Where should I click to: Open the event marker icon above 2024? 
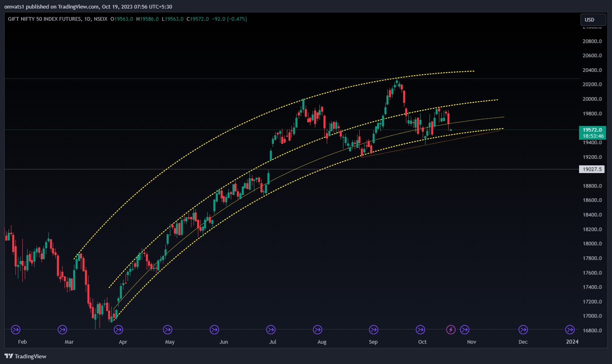click(x=570, y=329)
